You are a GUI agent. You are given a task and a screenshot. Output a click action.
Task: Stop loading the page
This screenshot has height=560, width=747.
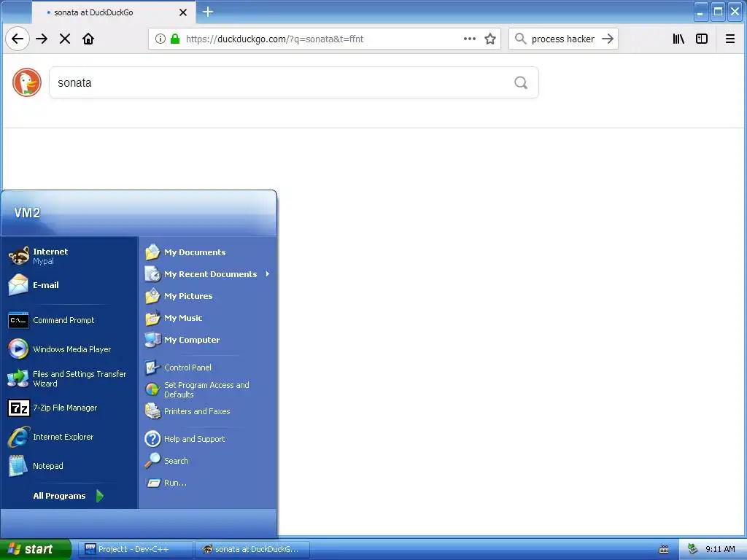pyautogui.click(x=65, y=39)
